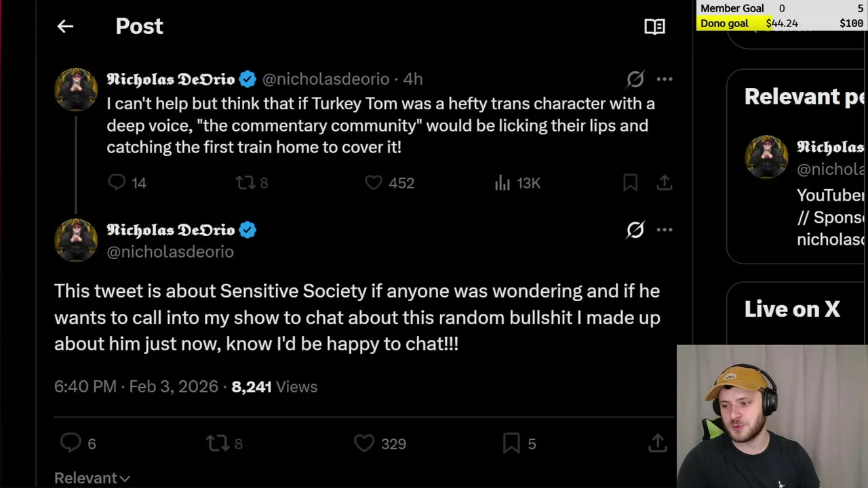Like the main post with 329 likes
Viewport: 868px width, 488px height.
point(364,443)
